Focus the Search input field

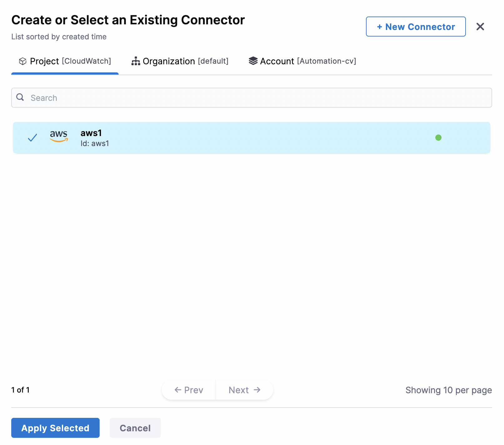[x=256, y=98]
